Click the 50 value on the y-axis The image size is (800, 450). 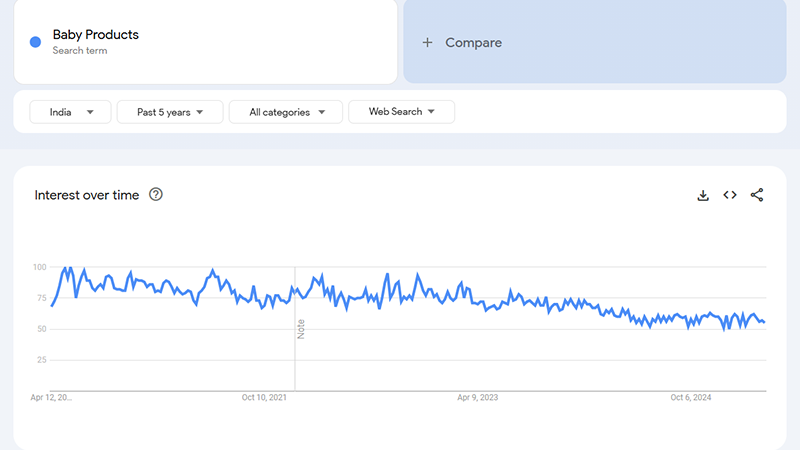click(42, 329)
